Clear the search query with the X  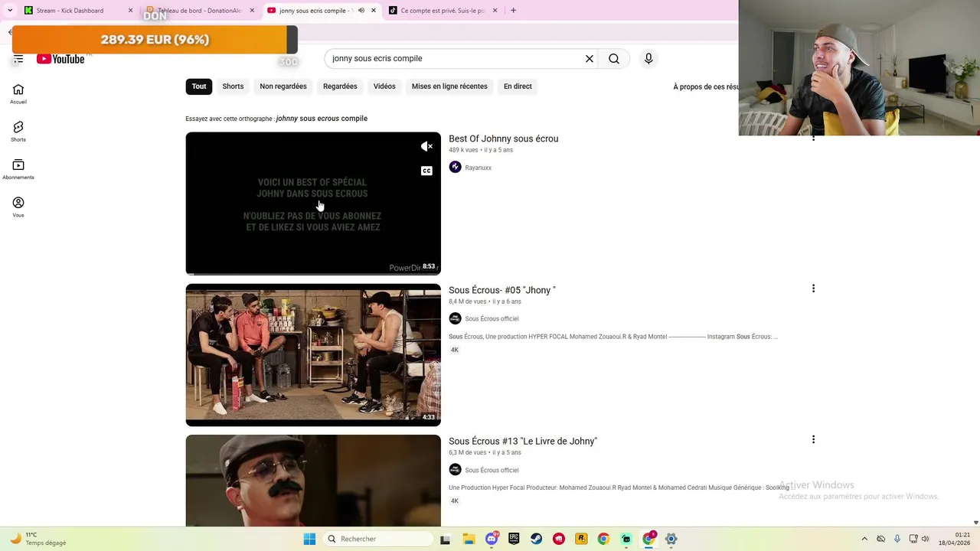coord(590,58)
